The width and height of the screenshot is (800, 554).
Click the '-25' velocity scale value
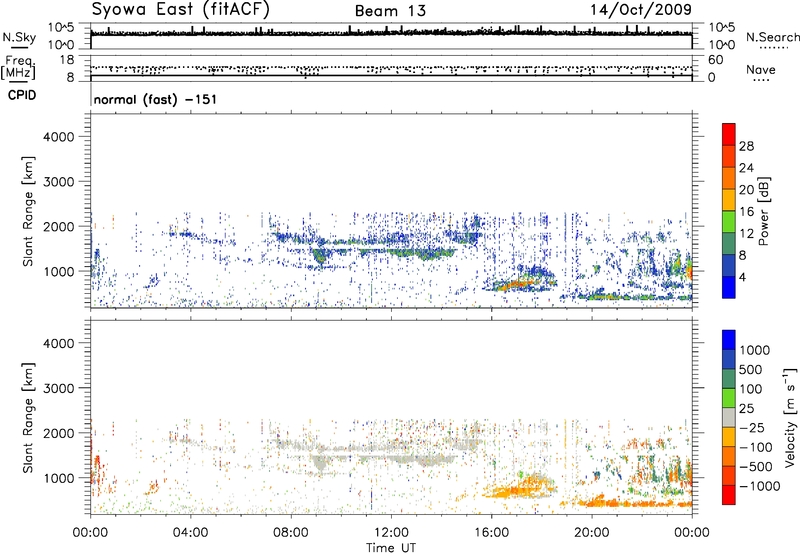tap(752, 427)
